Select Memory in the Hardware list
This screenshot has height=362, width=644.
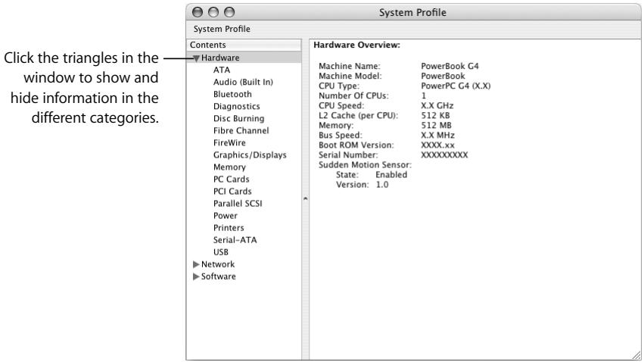(229, 167)
